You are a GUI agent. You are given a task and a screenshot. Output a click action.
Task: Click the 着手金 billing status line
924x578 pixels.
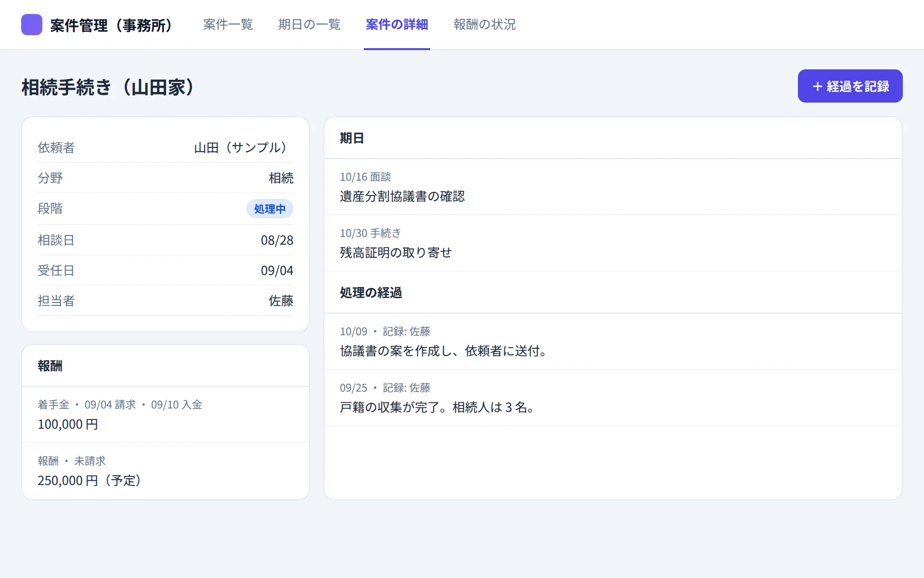pos(120,405)
